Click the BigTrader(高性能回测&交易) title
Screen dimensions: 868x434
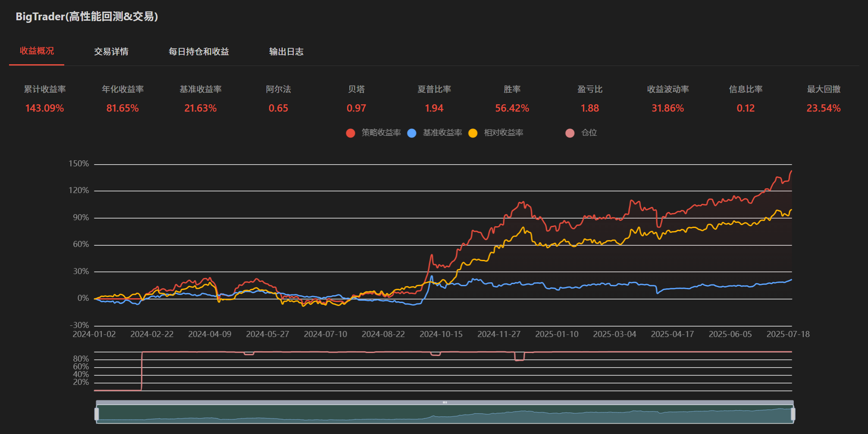pos(87,16)
